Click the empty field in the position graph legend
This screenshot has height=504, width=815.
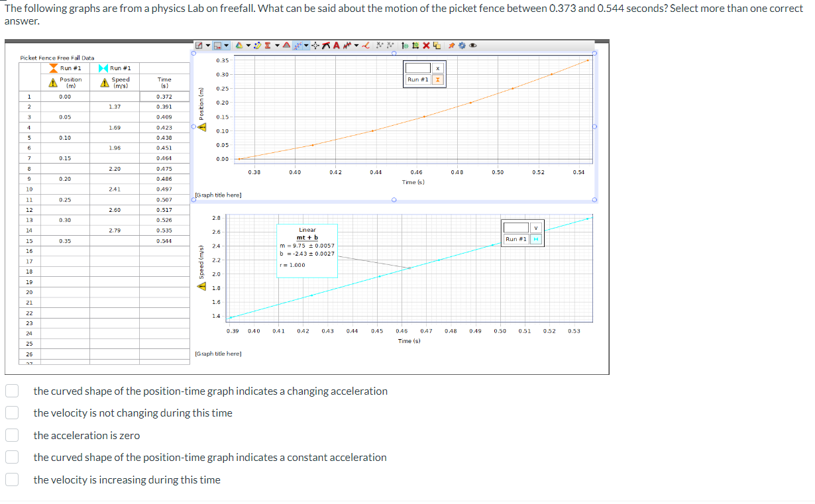419,68
